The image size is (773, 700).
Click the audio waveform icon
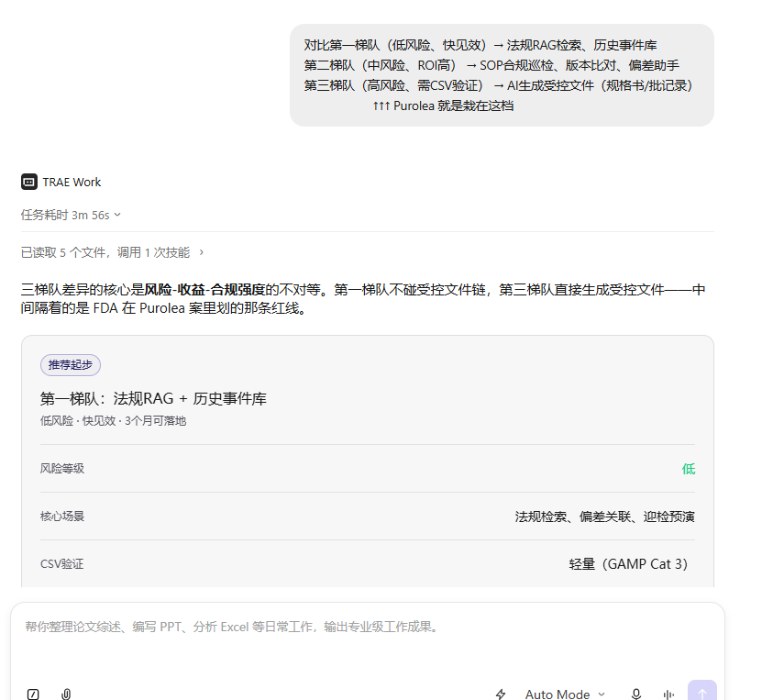coord(668,694)
